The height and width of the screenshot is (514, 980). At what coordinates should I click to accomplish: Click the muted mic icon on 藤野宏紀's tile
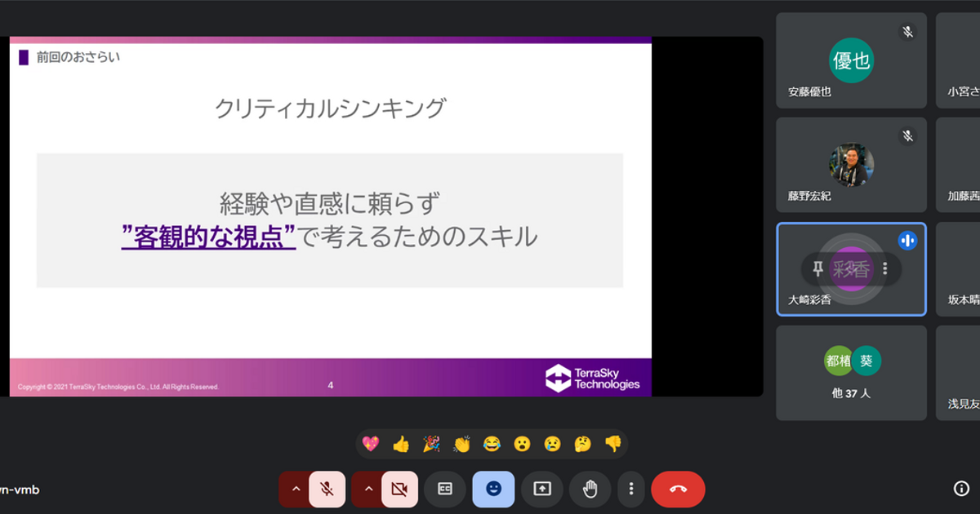907,136
